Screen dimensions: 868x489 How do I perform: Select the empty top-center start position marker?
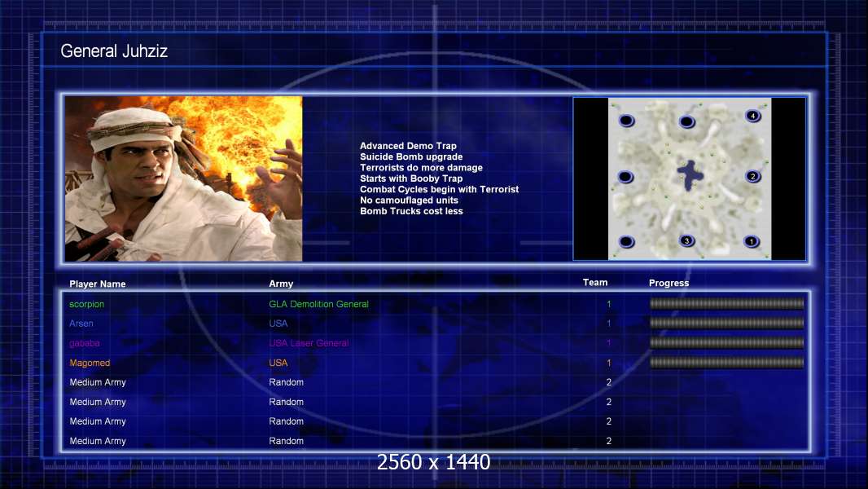coord(686,122)
